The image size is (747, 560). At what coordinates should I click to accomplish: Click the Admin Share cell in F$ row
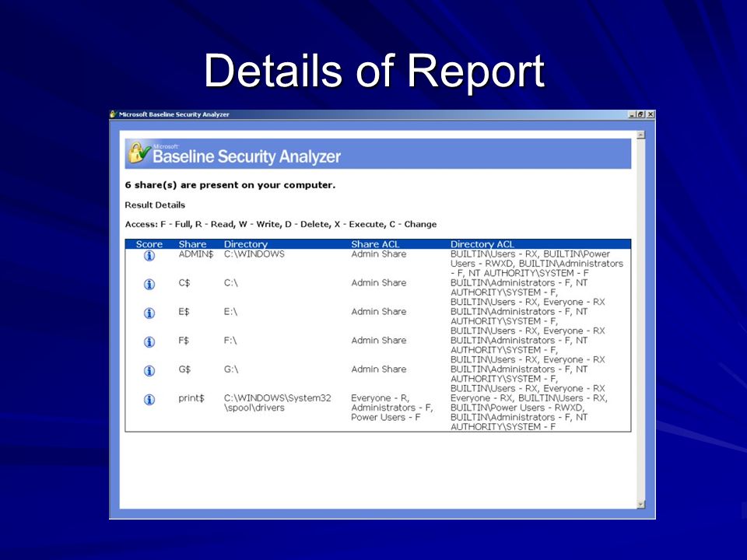(x=379, y=341)
